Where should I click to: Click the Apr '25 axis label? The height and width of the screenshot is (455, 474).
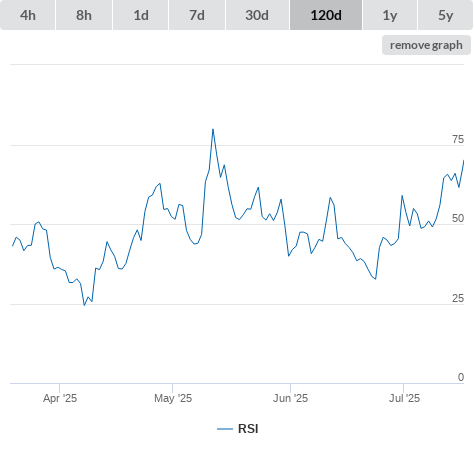pyautogui.click(x=60, y=398)
